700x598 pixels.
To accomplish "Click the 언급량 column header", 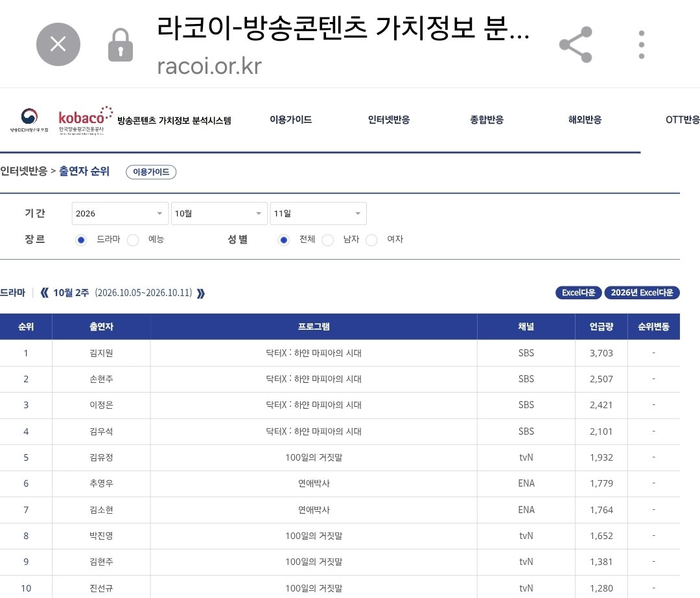I will coord(601,327).
